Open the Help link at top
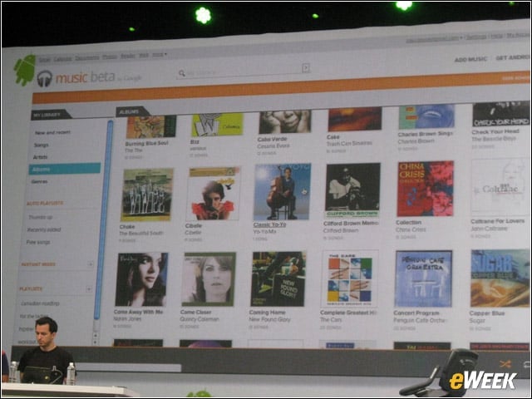 click(x=497, y=36)
